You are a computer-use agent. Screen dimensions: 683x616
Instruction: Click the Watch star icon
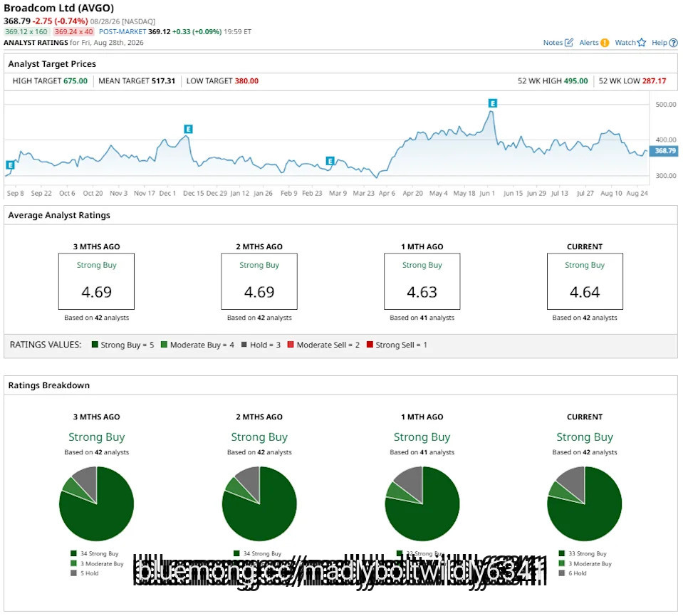click(641, 43)
